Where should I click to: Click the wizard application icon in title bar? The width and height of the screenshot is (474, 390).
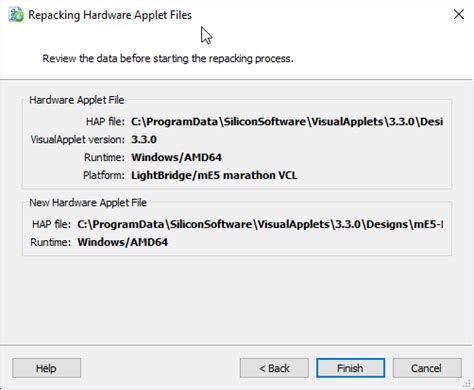coord(16,15)
